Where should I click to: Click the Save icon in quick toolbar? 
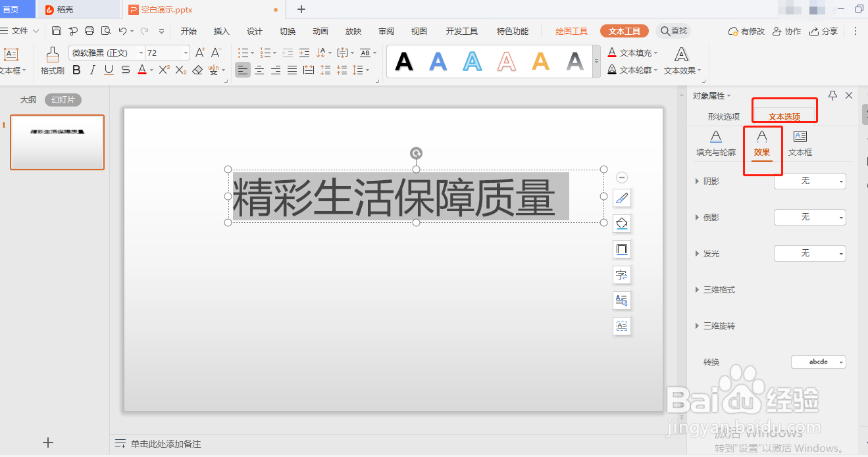(57, 31)
